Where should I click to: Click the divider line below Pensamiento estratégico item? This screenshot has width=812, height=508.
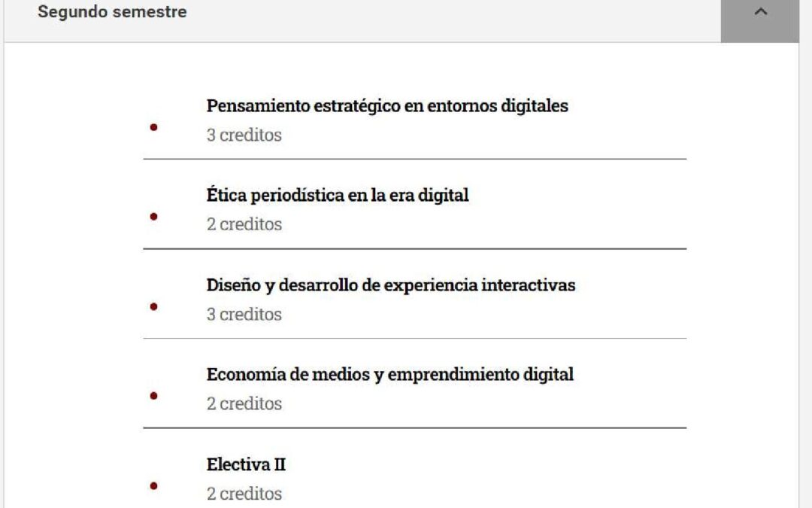click(414, 159)
